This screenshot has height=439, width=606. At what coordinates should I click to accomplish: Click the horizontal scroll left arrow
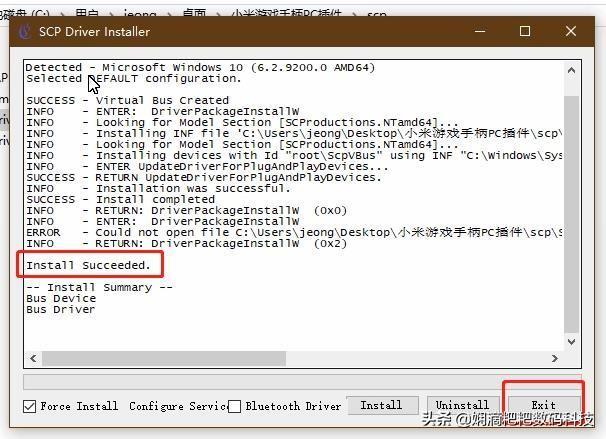[33, 358]
